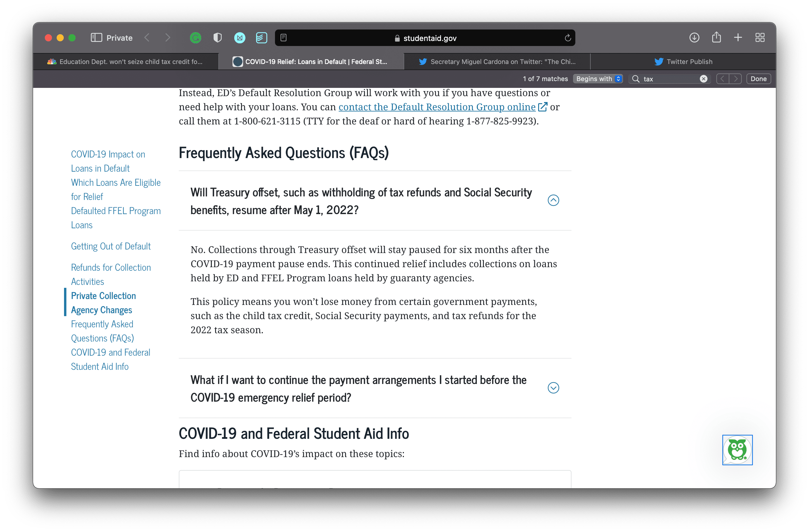Change the 'Begins with' match option
The image size is (809, 532).
point(597,79)
